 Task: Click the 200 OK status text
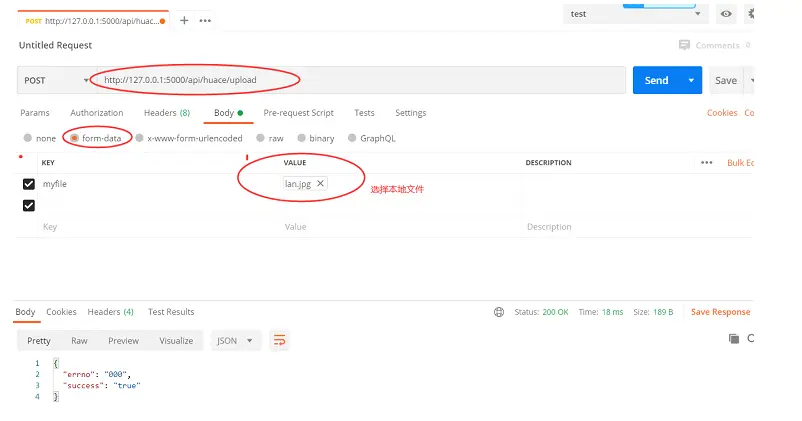(x=555, y=312)
